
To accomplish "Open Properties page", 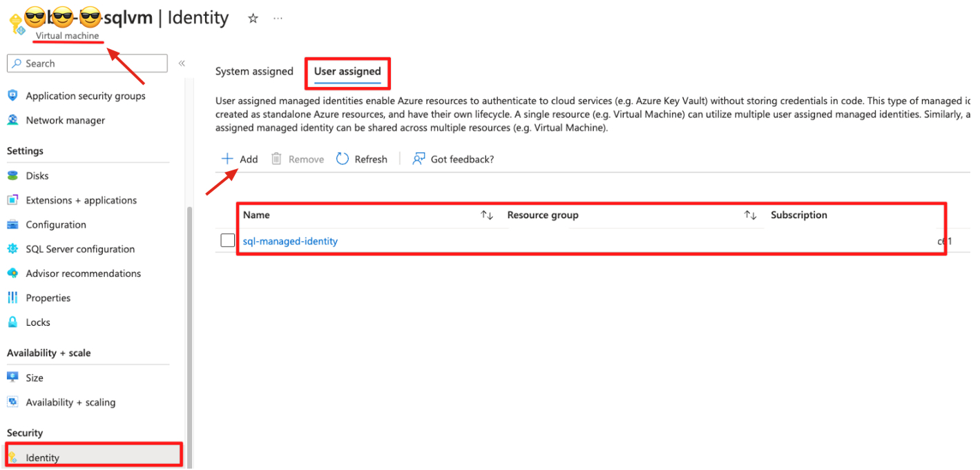I will click(48, 298).
